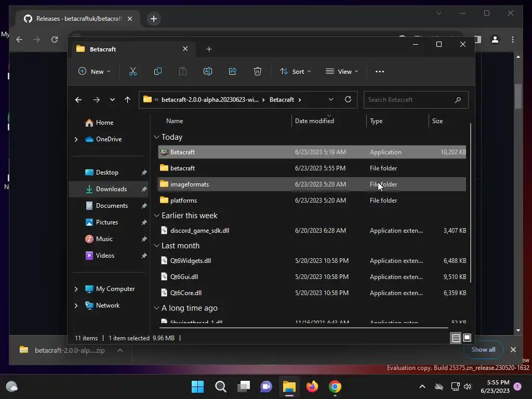This screenshot has height=399, width=532.
Task: Sort by Name column header
Action: (224, 121)
